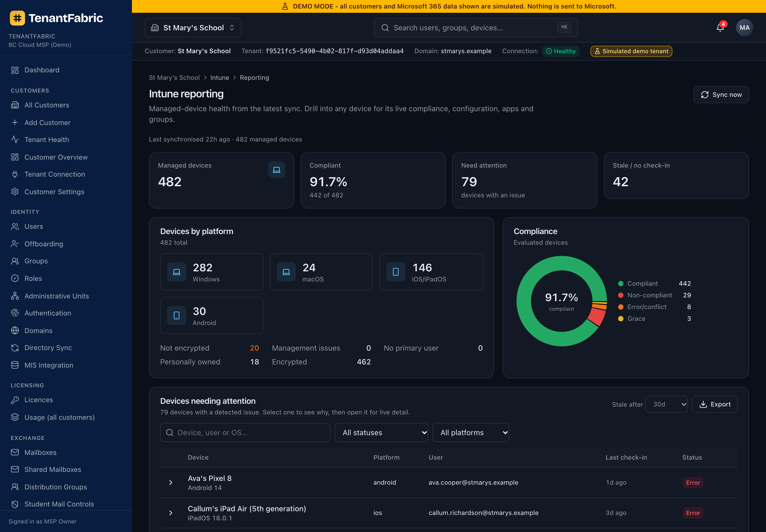766x532 pixels.
Task: Open the Stale after 30d dropdown
Action: pyautogui.click(x=666, y=404)
